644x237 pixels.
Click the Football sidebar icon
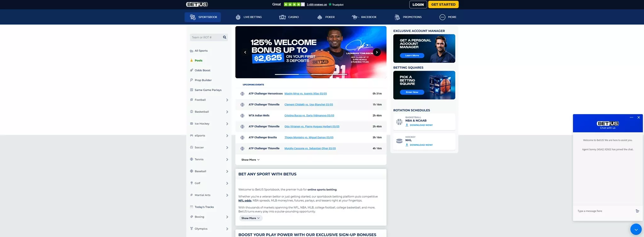tap(191, 100)
